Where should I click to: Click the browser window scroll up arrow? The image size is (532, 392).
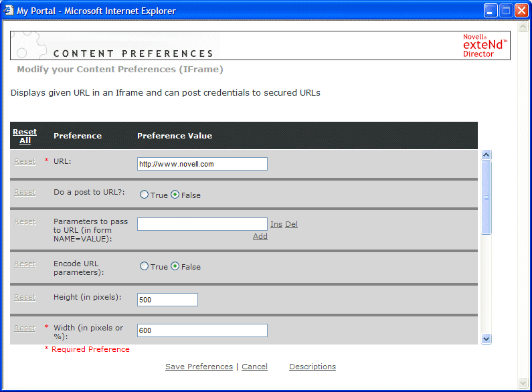523,27
